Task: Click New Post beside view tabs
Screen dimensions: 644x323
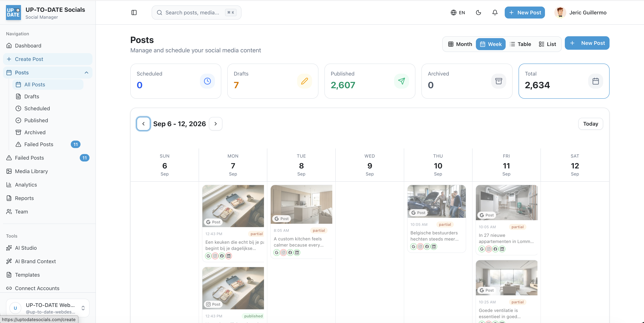Action: (587, 43)
